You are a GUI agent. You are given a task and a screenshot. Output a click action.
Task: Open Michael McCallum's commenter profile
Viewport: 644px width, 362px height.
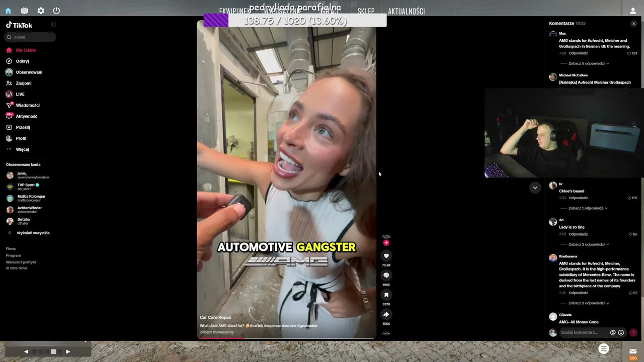click(573, 75)
